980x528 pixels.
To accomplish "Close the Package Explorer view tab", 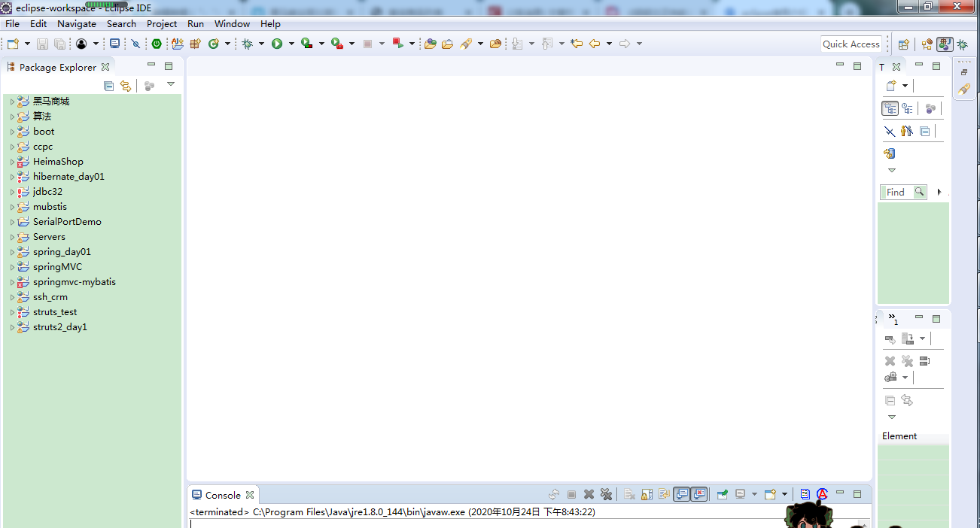I will [105, 67].
